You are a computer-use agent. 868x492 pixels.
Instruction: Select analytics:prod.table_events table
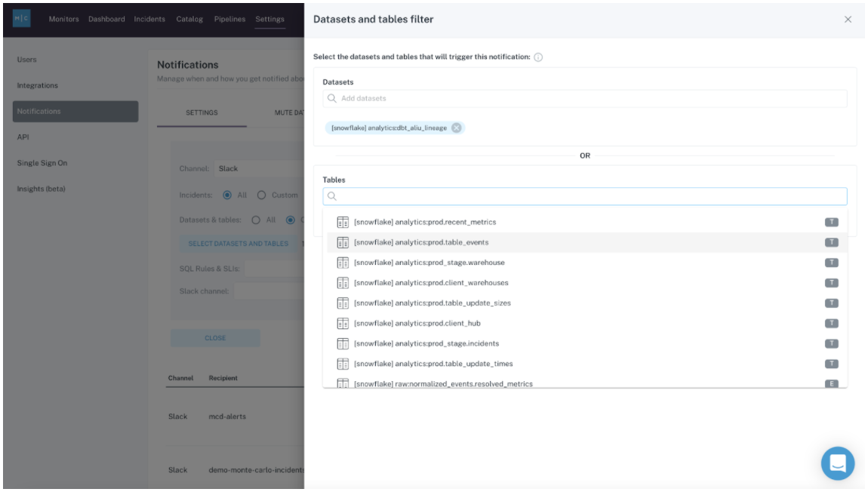(586, 242)
